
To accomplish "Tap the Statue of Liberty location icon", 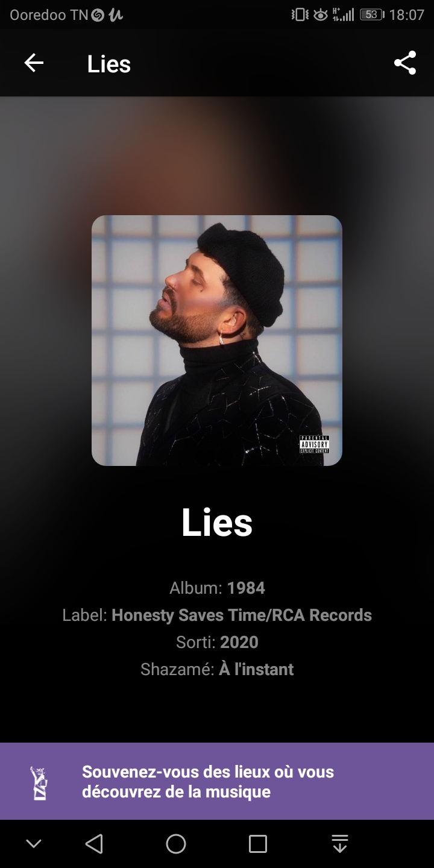I will (x=40, y=782).
